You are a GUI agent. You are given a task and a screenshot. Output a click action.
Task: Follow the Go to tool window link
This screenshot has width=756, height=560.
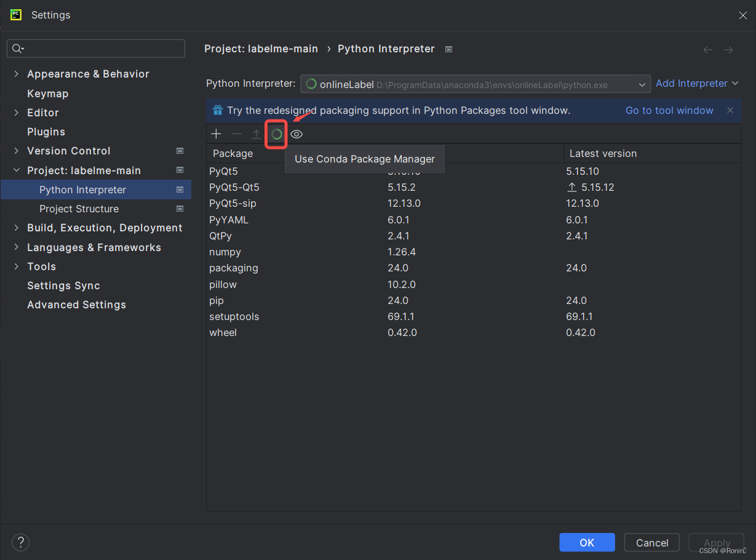point(669,111)
